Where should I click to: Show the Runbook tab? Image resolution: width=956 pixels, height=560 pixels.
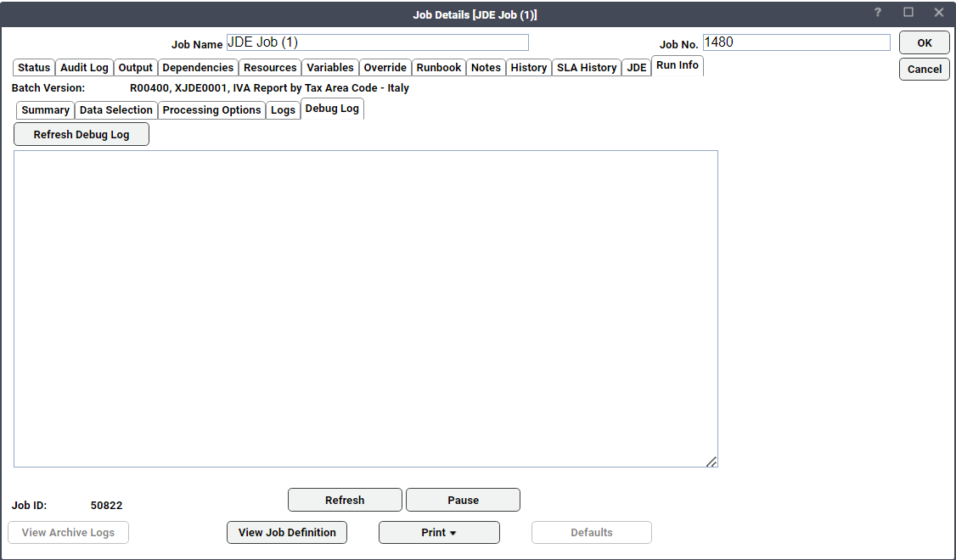pos(439,68)
